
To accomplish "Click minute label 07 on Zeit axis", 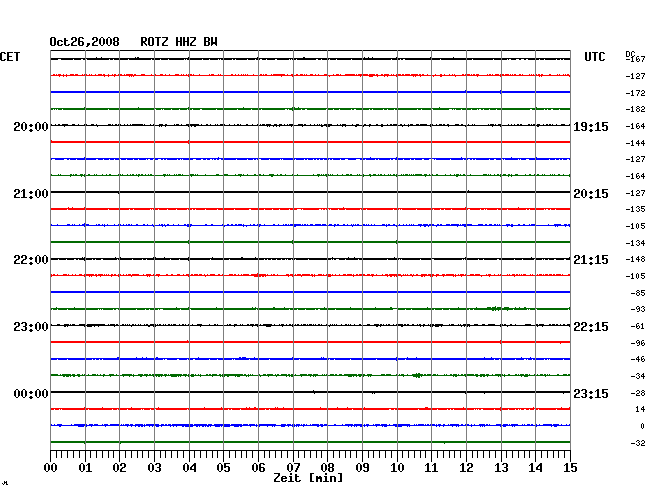I will point(293,468).
